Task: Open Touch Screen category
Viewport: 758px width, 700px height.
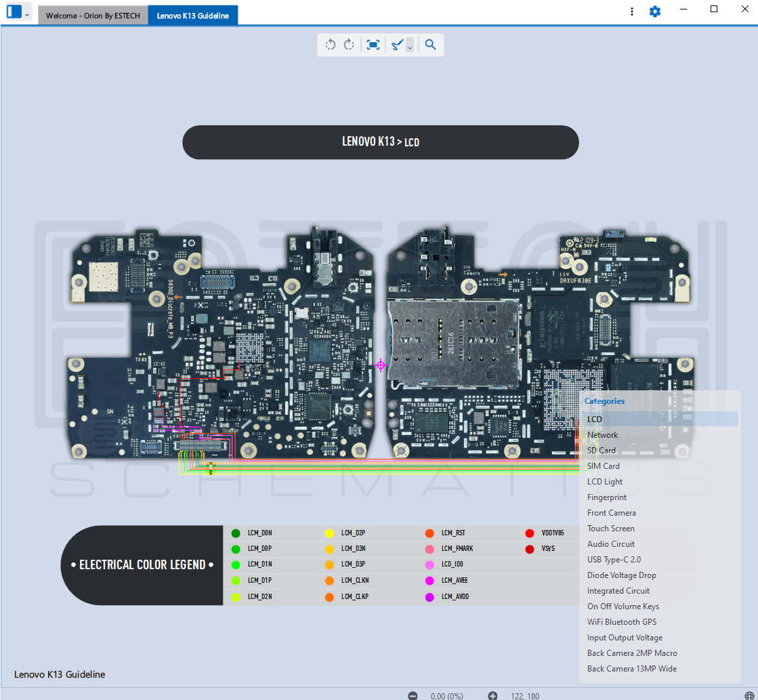Action: click(660, 529)
